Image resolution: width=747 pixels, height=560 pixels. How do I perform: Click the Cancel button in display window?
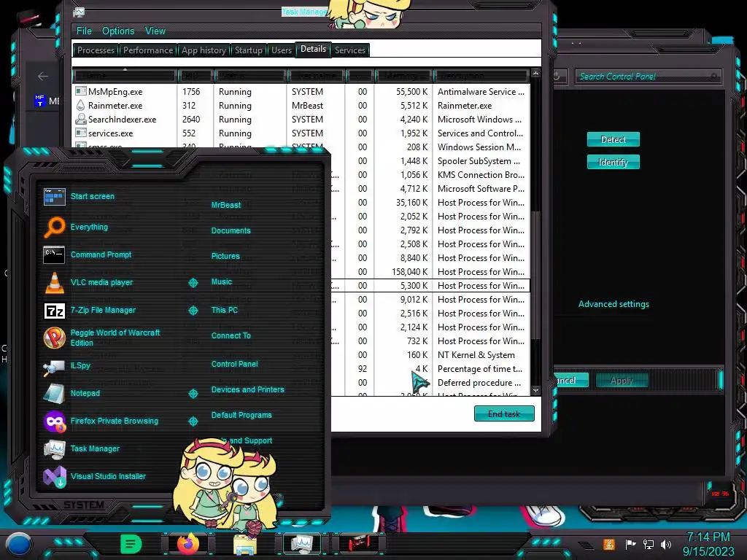pyautogui.click(x=571, y=380)
